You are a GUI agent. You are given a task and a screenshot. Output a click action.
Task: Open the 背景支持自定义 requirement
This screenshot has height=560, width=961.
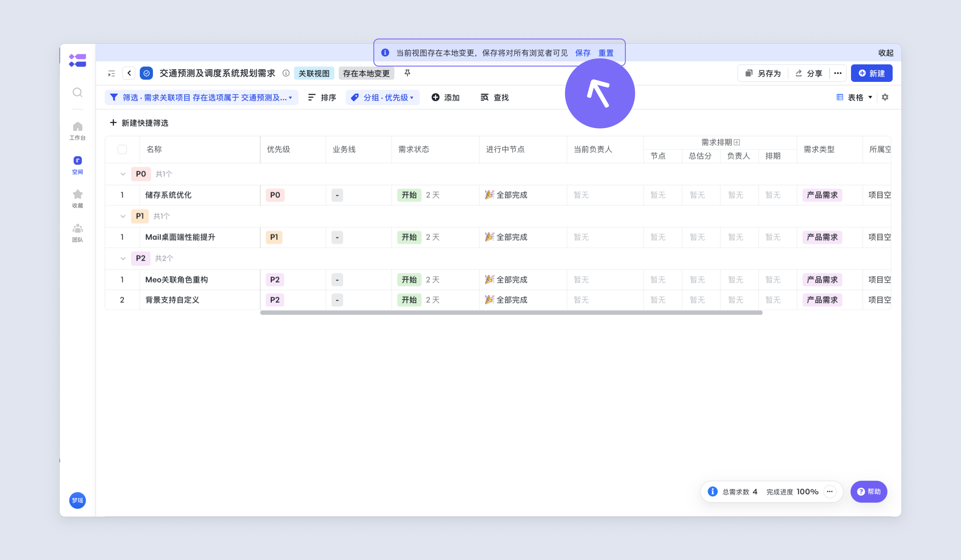[x=172, y=300]
